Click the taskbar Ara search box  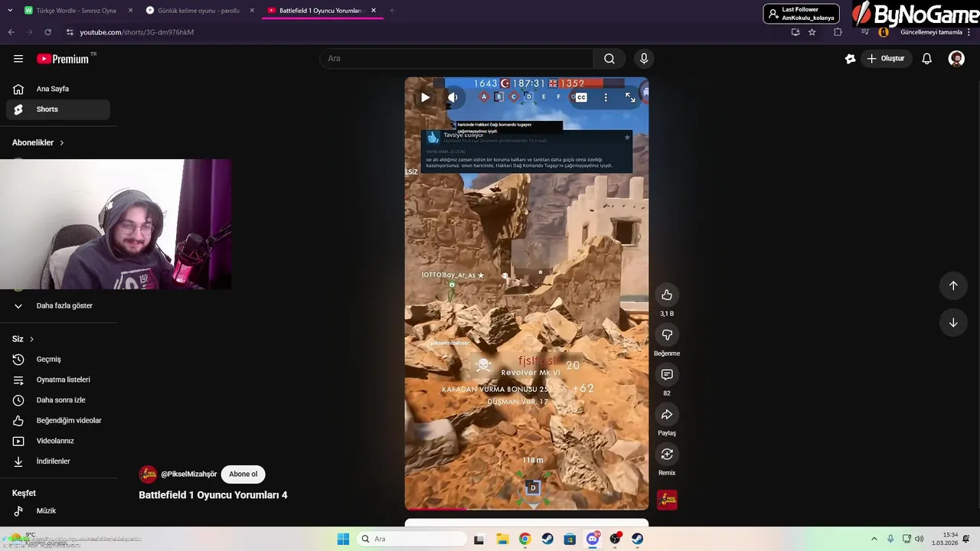[413, 539]
